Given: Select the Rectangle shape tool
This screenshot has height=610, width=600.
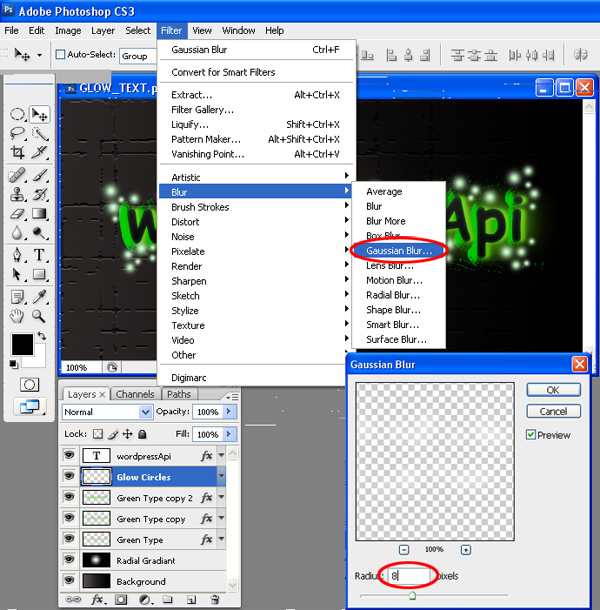Looking at the screenshot, I should (39, 275).
